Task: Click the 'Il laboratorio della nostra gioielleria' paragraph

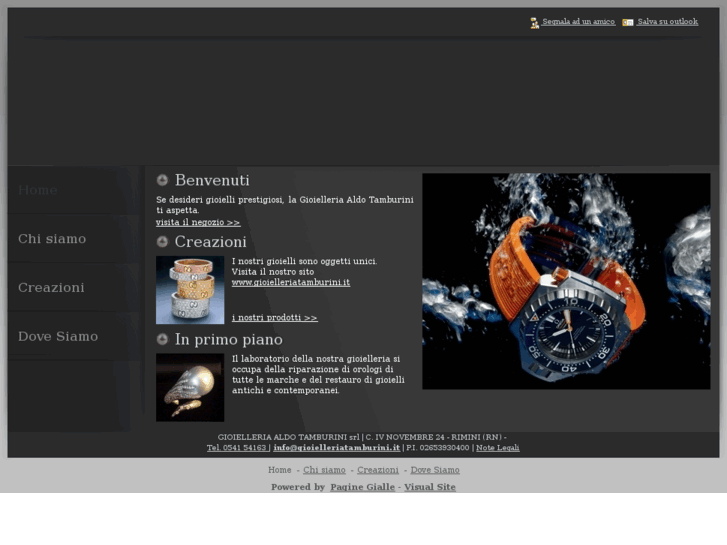Action: pyautogui.click(x=318, y=375)
